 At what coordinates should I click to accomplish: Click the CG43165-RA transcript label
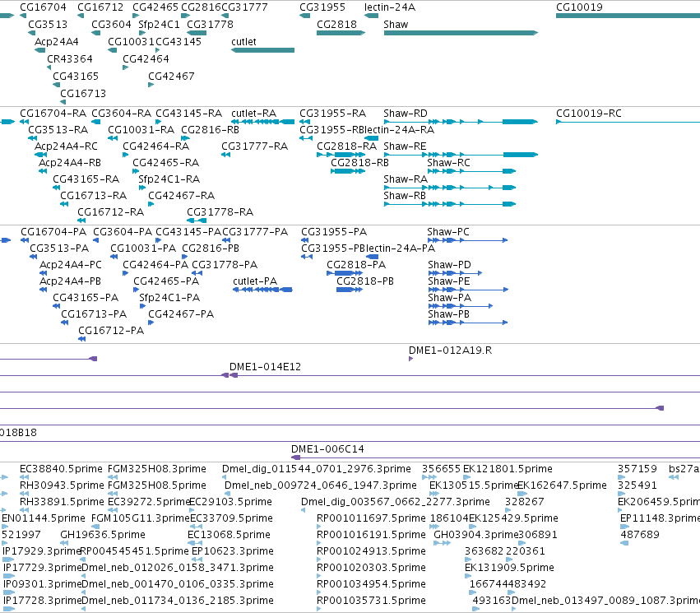click(86, 179)
